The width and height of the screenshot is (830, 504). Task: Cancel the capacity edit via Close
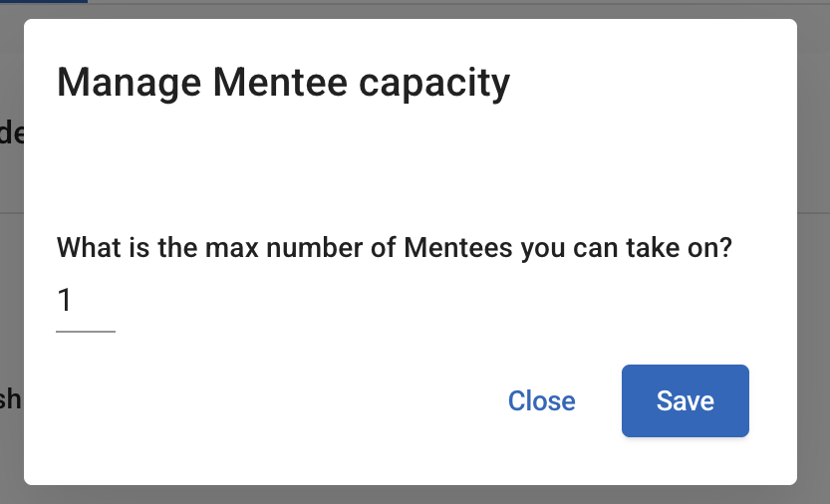541,400
